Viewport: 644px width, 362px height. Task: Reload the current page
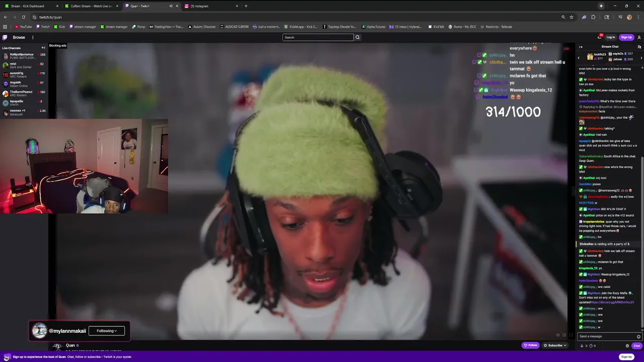tap(23, 17)
